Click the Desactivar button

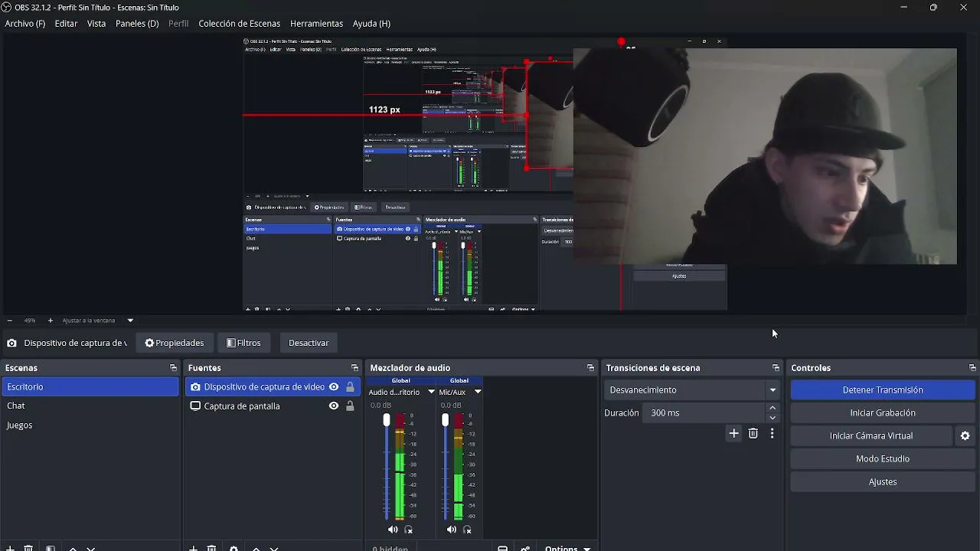(x=309, y=343)
